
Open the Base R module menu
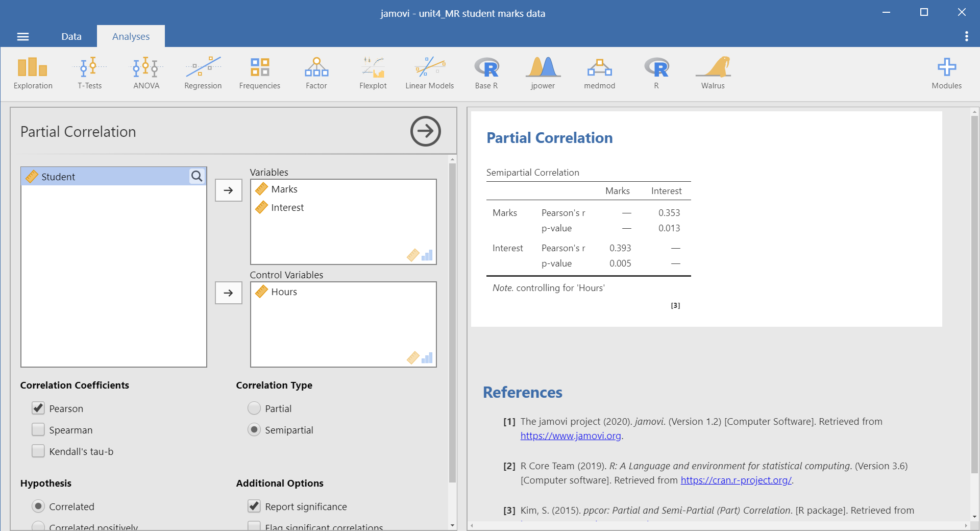click(486, 74)
